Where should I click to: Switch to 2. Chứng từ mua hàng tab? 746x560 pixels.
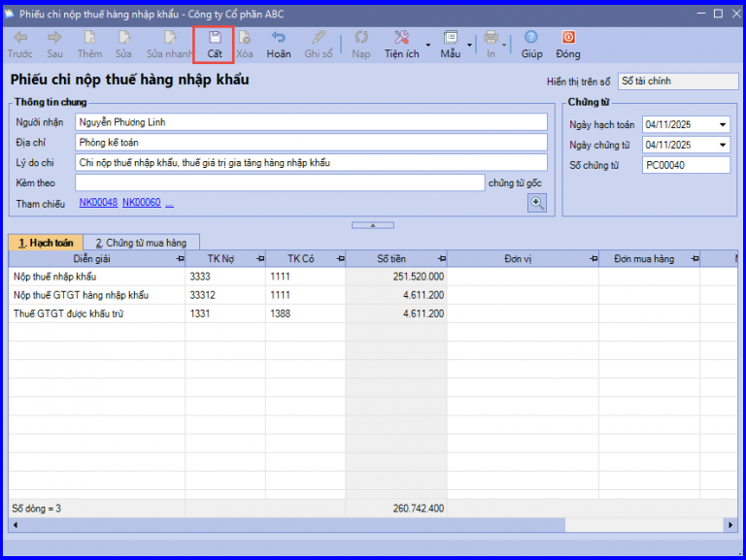pyautogui.click(x=141, y=243)
